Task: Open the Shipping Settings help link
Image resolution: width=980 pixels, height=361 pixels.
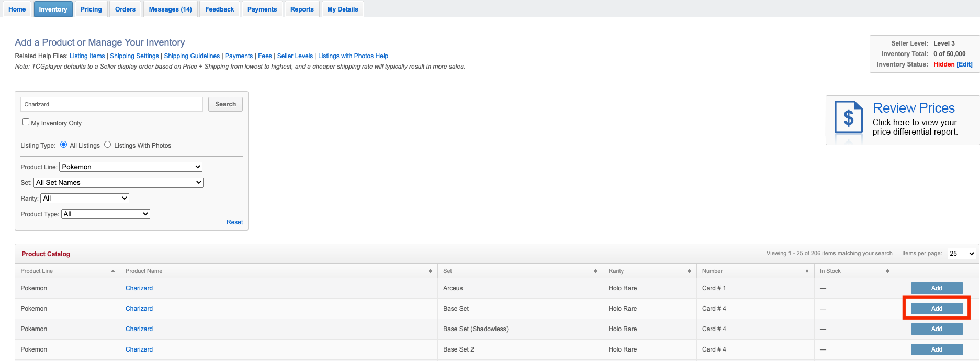Action: [x=134, y=56]
